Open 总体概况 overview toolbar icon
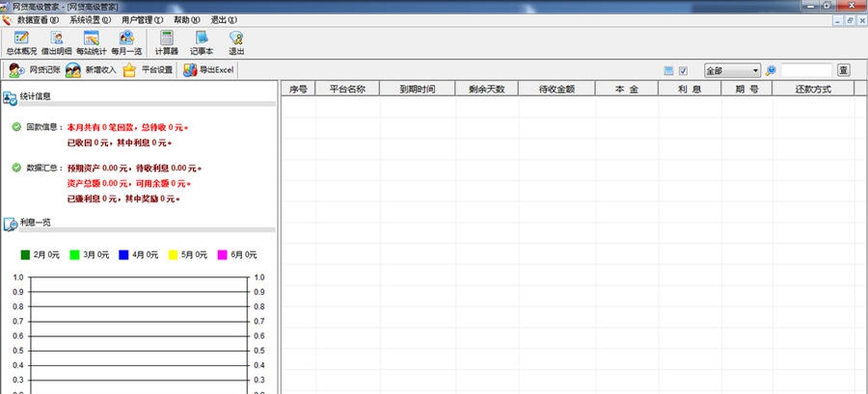This screenshot has width=868, height=394. click(x=21, y=42)
